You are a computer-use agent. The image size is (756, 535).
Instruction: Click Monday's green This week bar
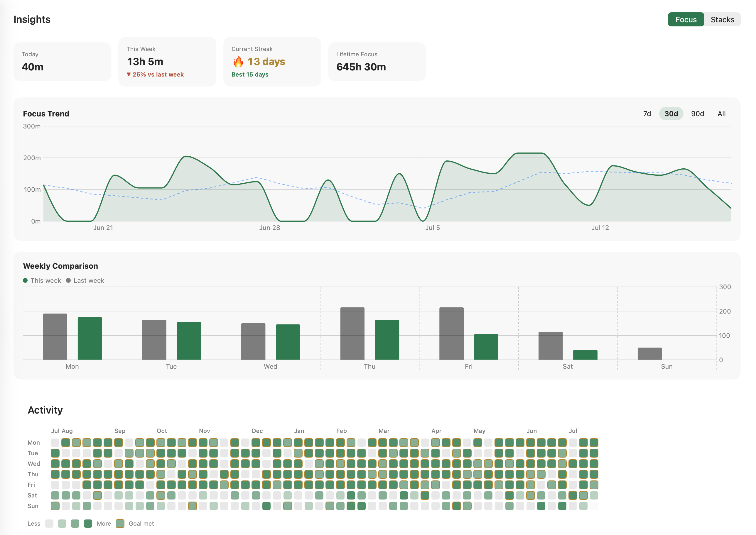[90, 338]
